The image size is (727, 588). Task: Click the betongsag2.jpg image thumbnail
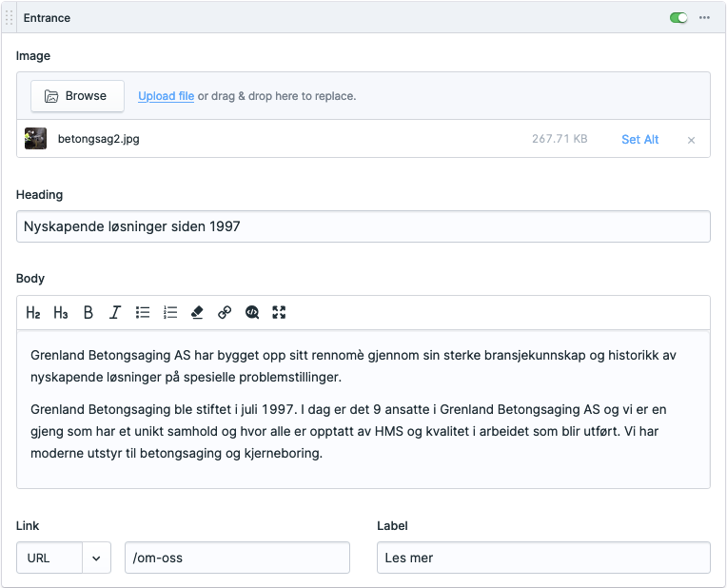pyautogui.click(x=35, y=139)
